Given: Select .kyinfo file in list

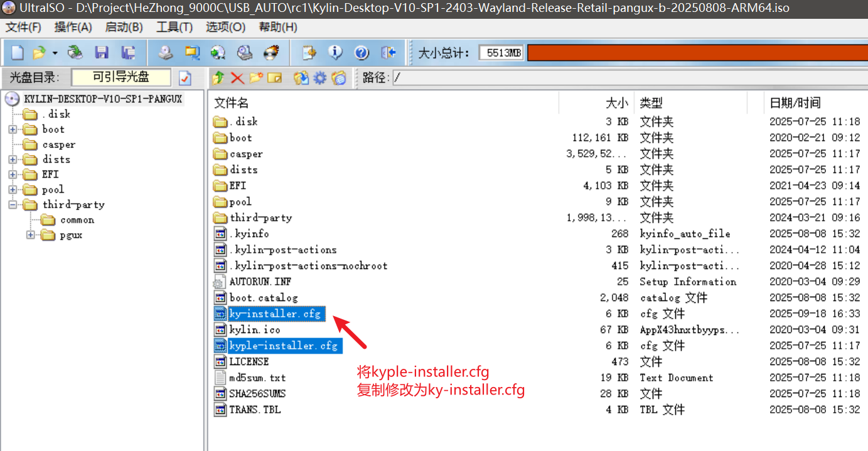Looking at the screenshot, I should pyautogui.click(x=249, y=234).
